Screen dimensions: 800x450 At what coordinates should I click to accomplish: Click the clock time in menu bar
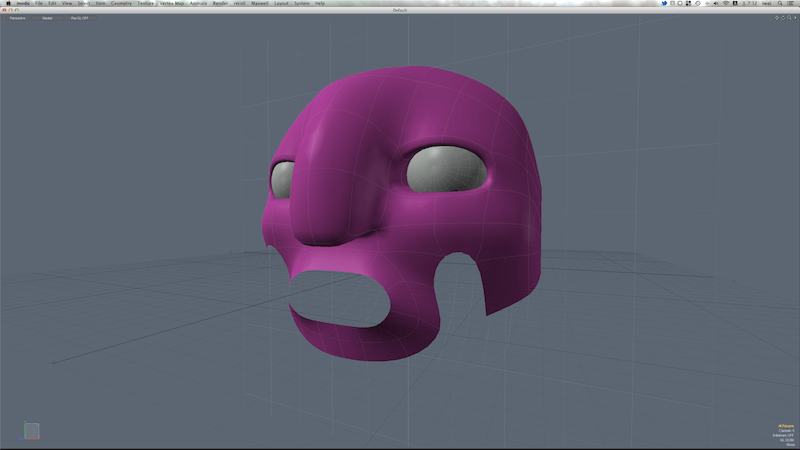coord(749,3)
